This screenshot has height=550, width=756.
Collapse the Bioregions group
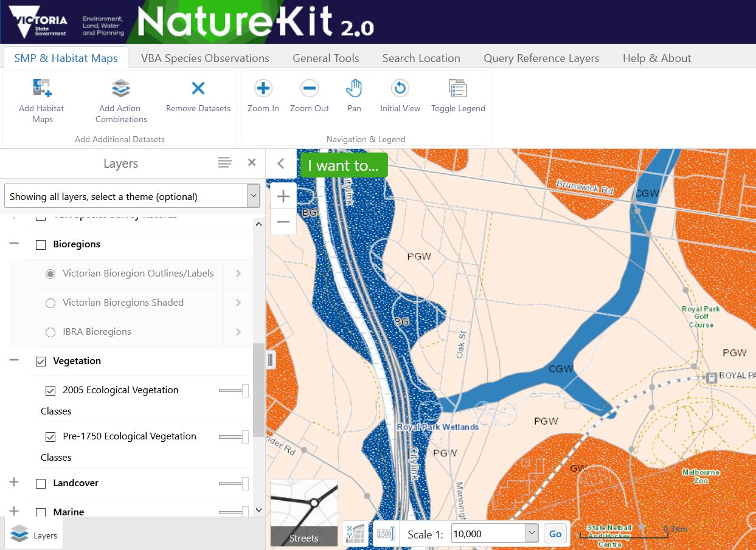14,244
